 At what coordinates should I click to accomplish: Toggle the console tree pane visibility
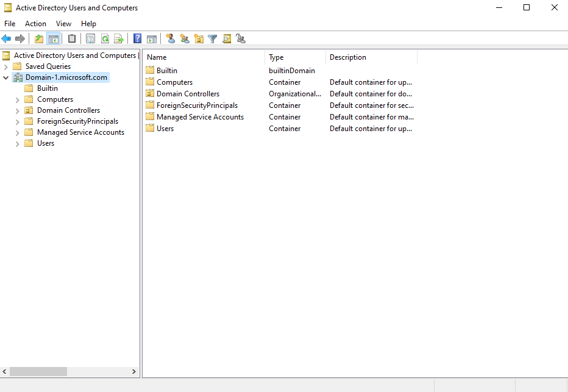(x=52, y=38)
